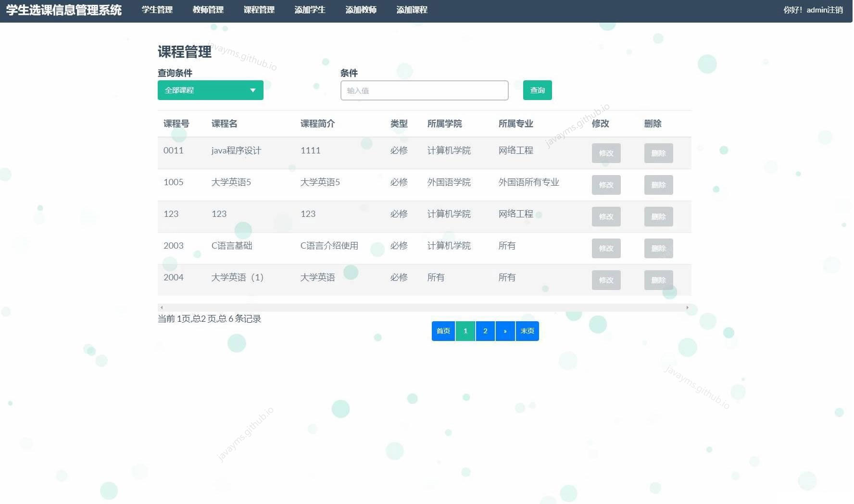Go to 添加课程 from the top menu

pyautogui.click(x=412, y=10)
